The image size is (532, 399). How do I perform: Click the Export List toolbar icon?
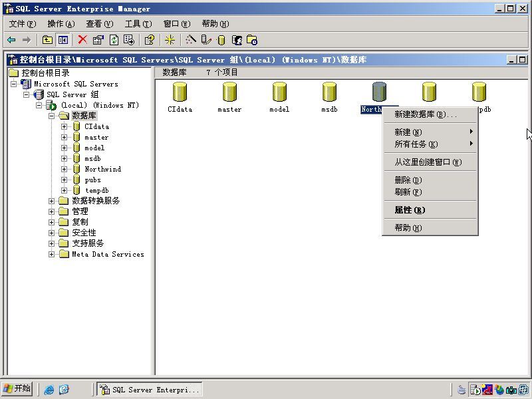point(129,40)
